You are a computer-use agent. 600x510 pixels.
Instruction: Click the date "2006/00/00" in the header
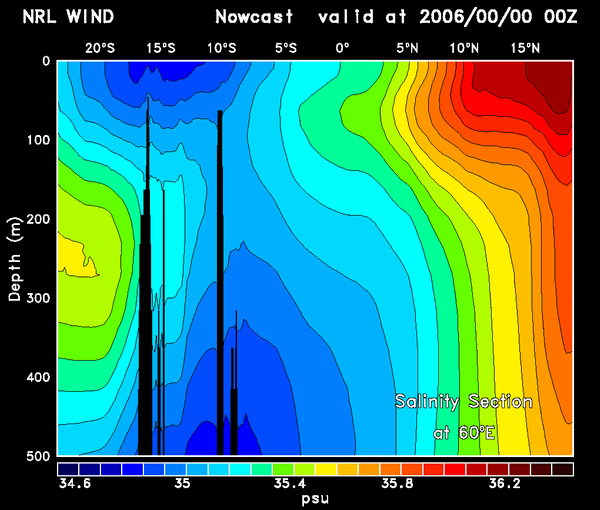(x=476, y=17)
